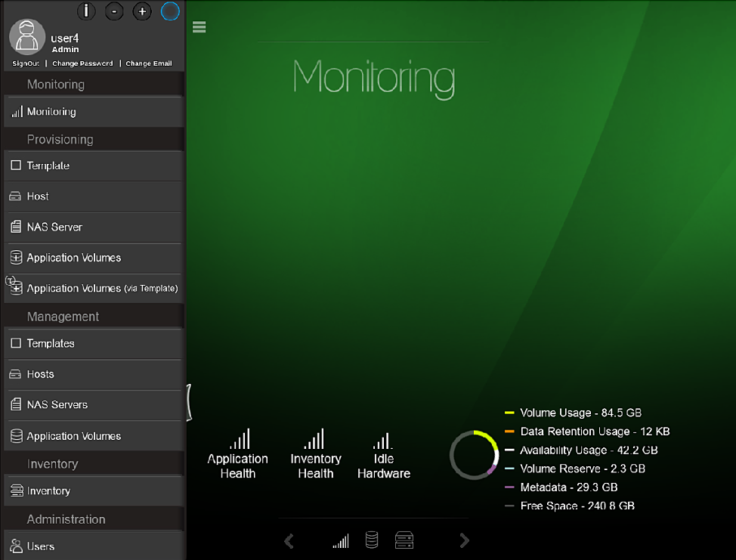Click the minus zoom-out icon
736x560 pixels.
[113, 11]
